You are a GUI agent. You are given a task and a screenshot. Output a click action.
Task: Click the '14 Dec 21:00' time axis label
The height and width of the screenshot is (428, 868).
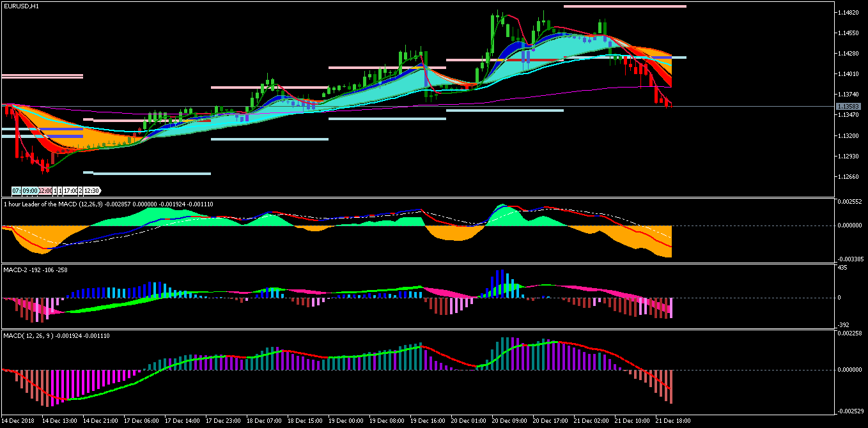click(100, 422)
